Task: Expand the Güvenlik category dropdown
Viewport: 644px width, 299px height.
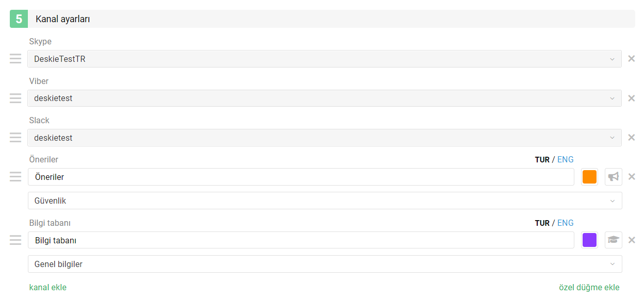Action: coord(325,201)
